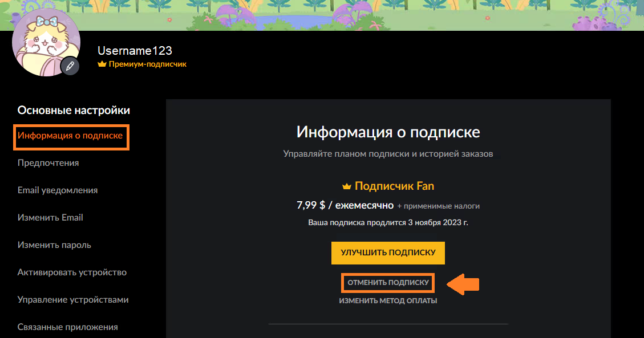644x338 pixels.
Task: Click the Подписчик Fan plan title
Action: [394, 186]
